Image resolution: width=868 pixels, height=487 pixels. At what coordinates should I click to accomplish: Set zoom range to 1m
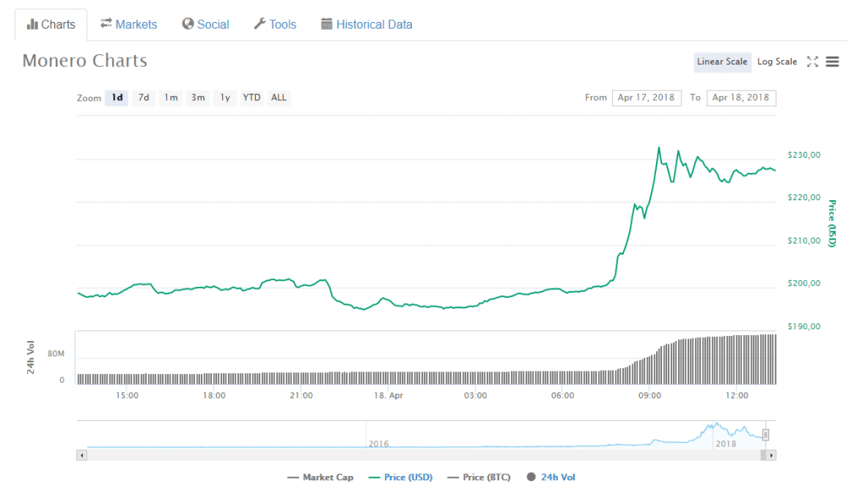[x=170, y=98]
